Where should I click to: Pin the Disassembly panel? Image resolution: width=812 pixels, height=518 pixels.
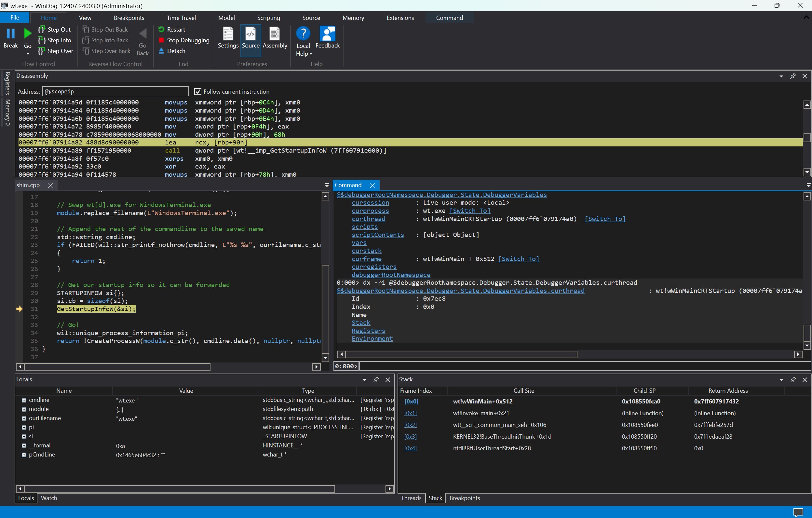(793, 76)
